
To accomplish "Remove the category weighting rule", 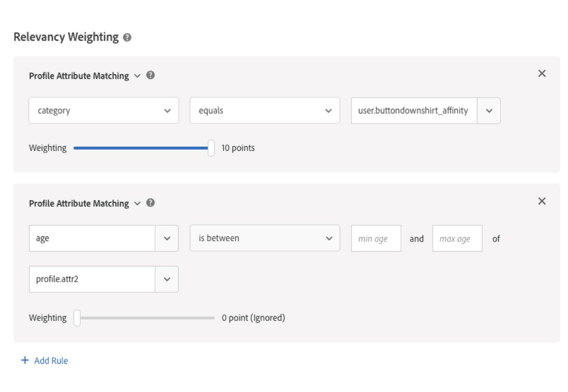I will pos(542,73).
